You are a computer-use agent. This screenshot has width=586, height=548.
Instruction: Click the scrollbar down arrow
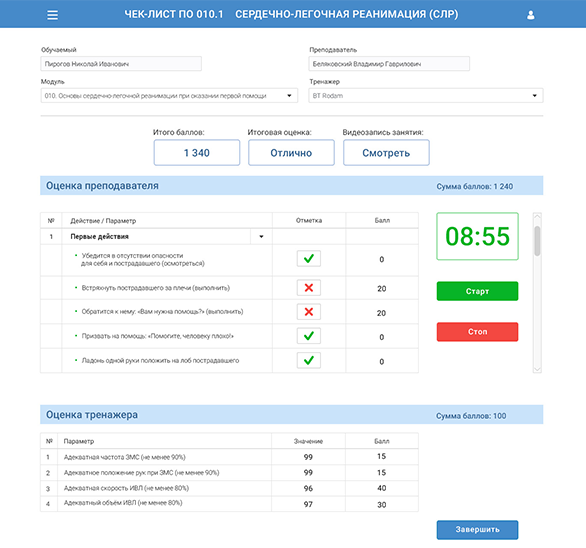tap(537, 369)
